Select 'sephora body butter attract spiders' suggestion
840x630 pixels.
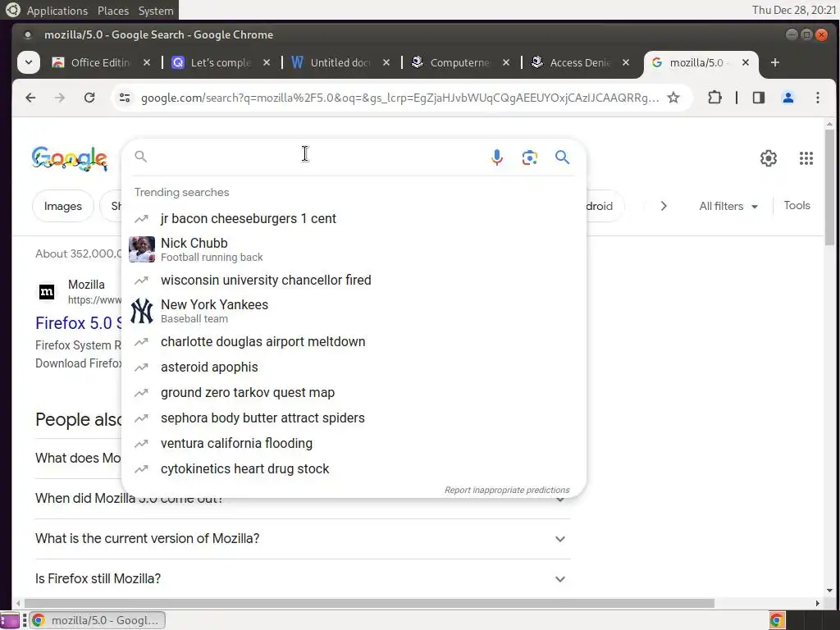click(354, 418)
